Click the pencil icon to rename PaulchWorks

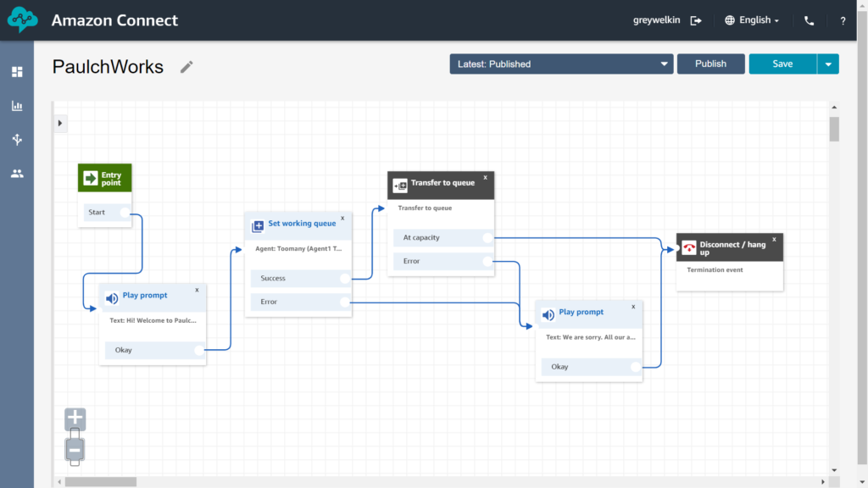tap(186, 67)
